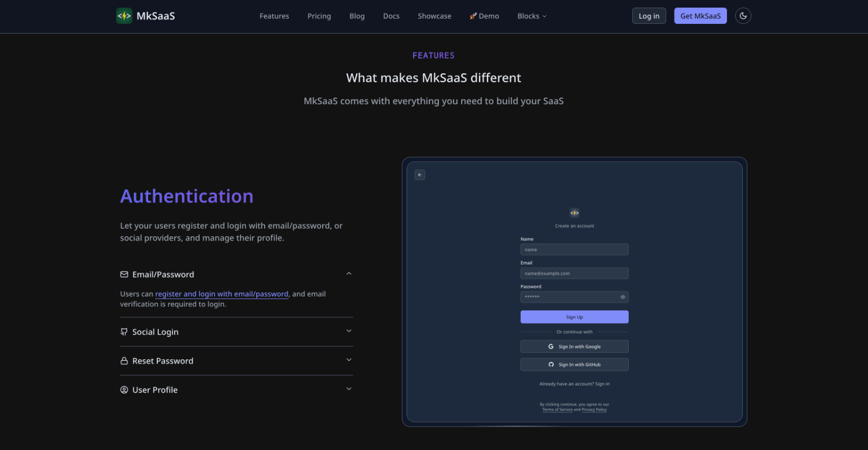The height and width of the screenshot is (450, 868).
Task: Click the GitHub icon beside Social Login
Action: click(124, 332)
